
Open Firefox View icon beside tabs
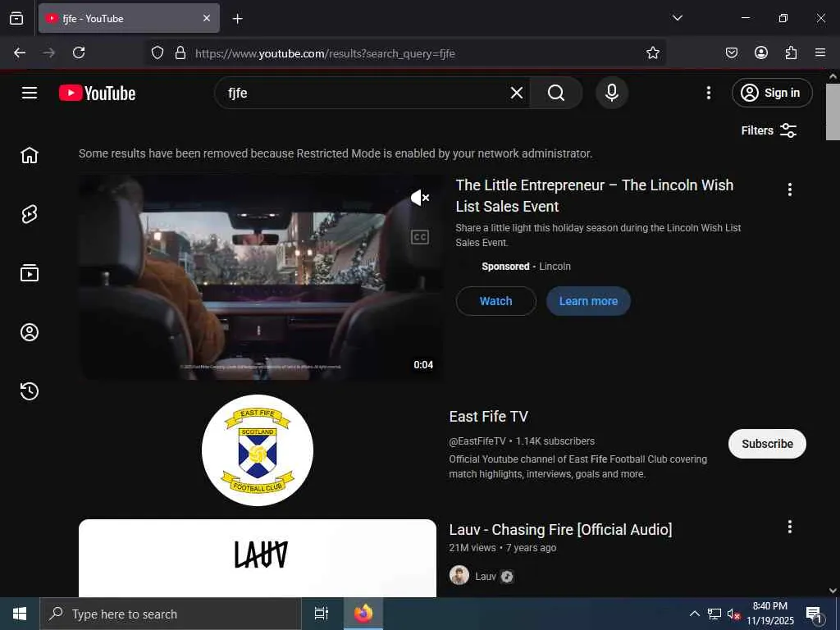(16, 18)
